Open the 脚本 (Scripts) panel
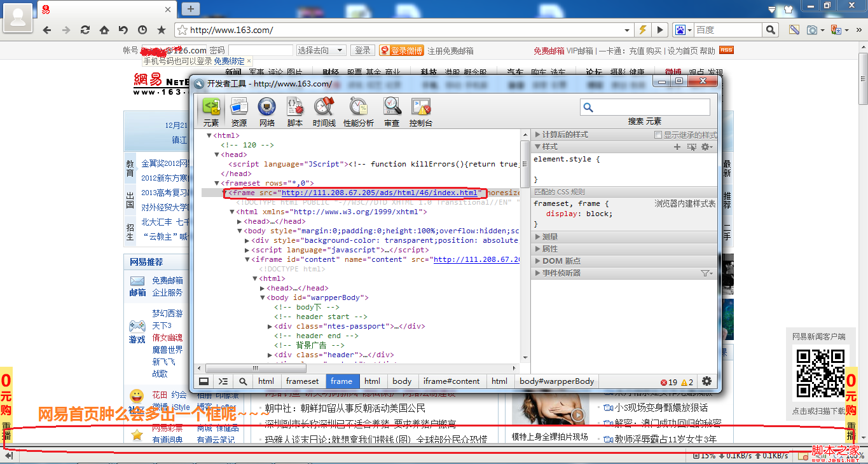Screen dimensions: 868x464 (x=295, y=112)
